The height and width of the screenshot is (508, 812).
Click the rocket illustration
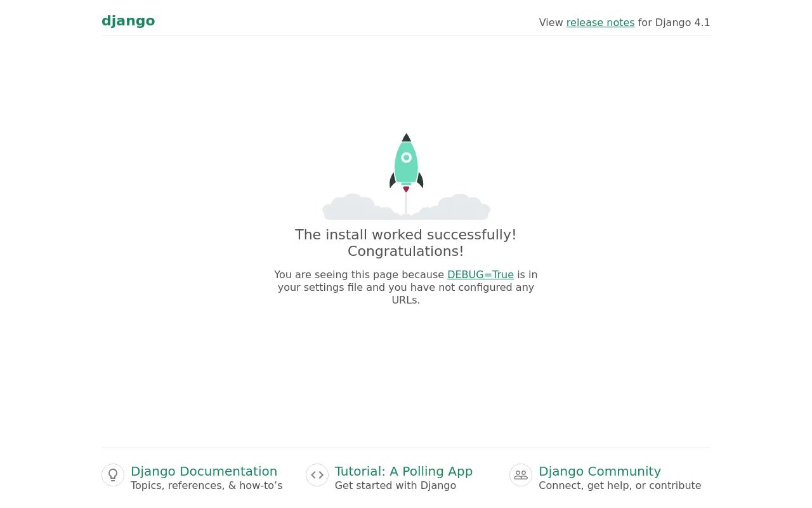click(x=406, y=177)
